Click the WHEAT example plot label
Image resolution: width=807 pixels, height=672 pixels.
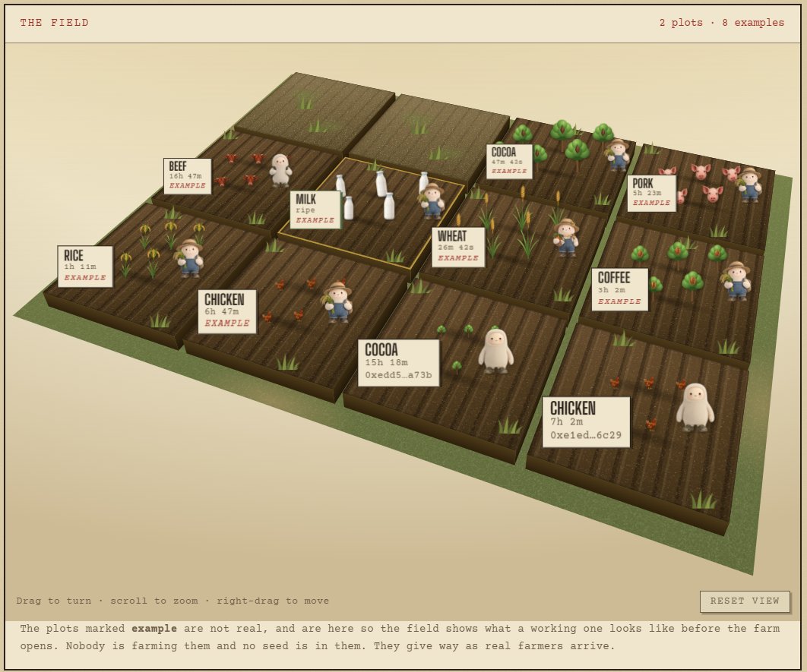point(458,248)
